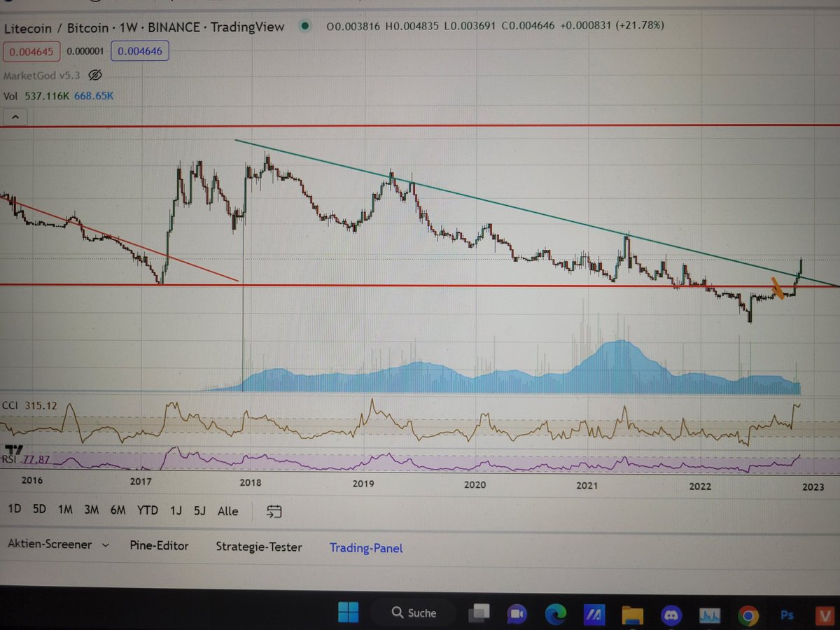Open the Pine-Editor tab
This screenshot has height=630, width=840.
159,545
